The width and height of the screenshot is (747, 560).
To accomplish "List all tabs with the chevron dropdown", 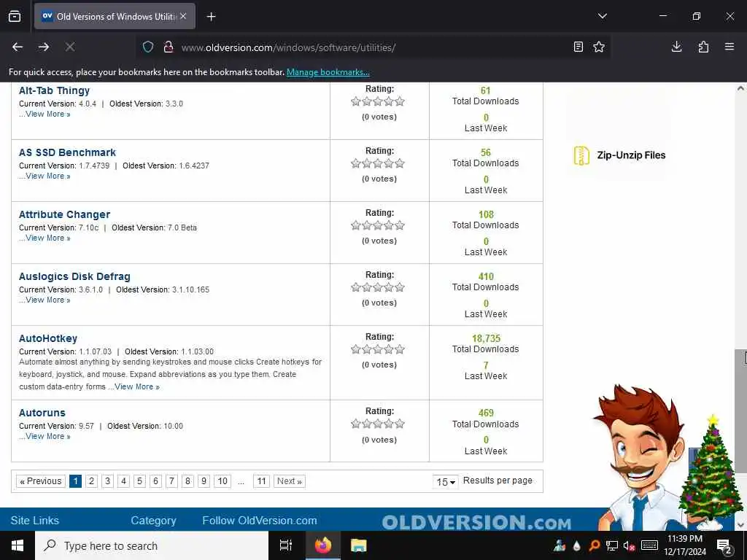I will click(602, 16).
